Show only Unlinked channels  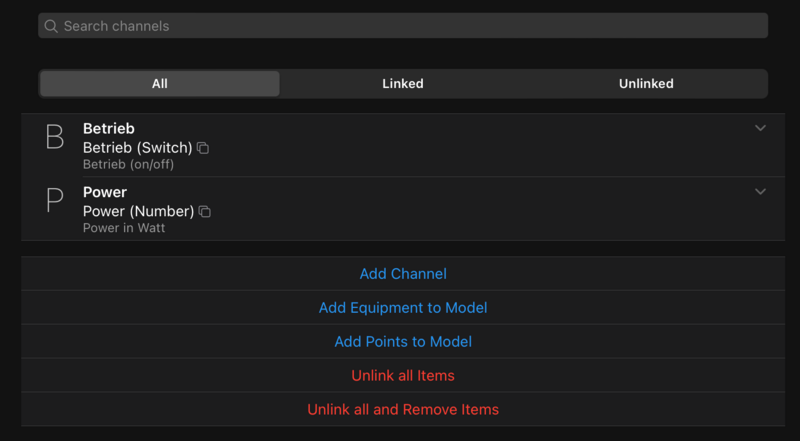[646, 84]
